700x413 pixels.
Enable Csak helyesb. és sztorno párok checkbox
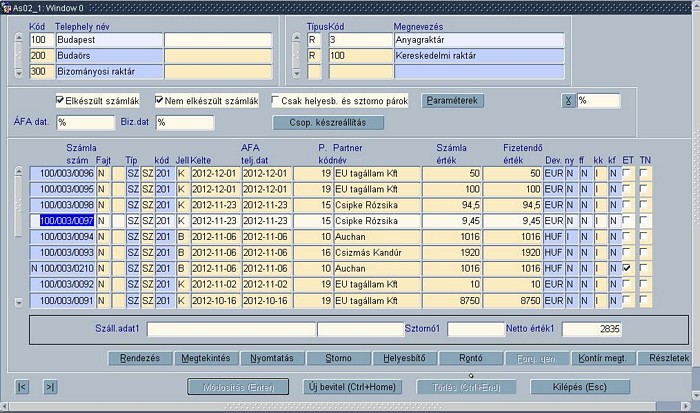click(x=275, y=100)
